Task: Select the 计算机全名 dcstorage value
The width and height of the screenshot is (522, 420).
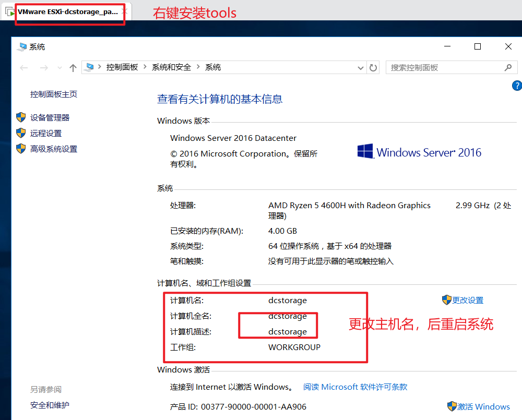Action: 288,316
